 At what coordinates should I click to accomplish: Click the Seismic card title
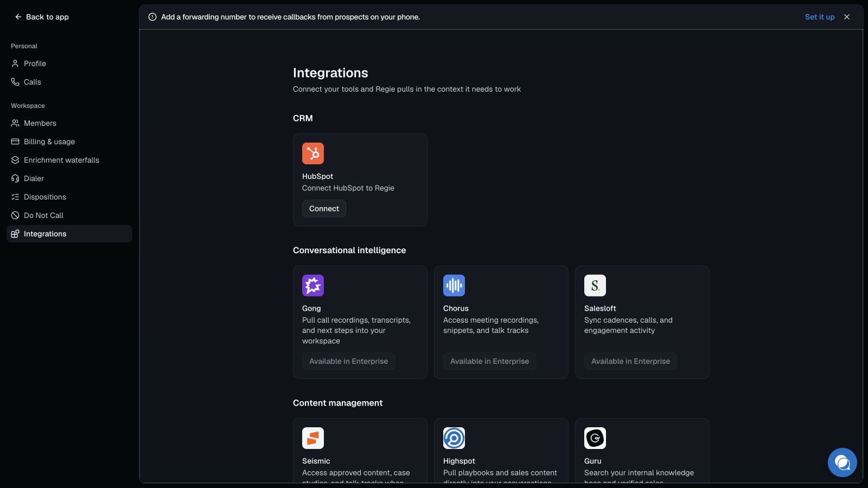(316, 461)
